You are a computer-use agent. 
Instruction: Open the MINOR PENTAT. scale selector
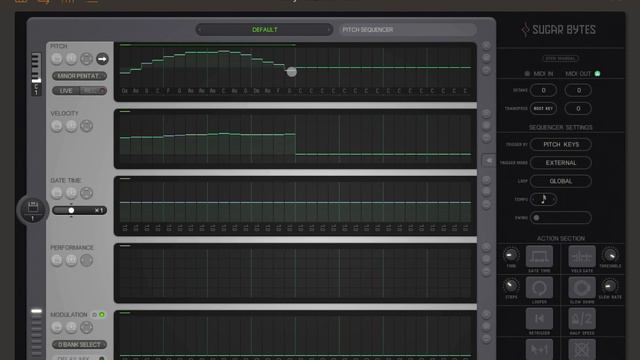pyautogui.click(x=79, y=76)
